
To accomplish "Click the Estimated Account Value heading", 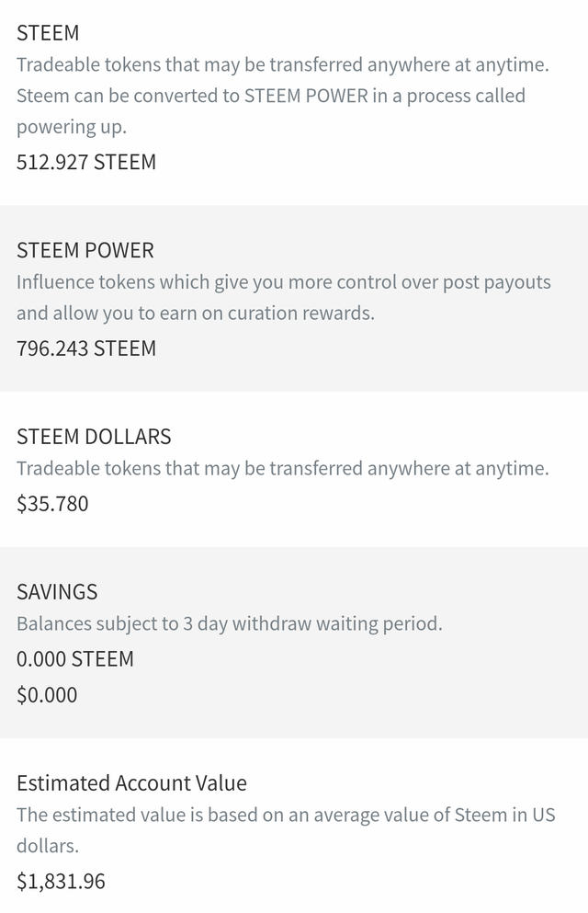I will 131,783.
